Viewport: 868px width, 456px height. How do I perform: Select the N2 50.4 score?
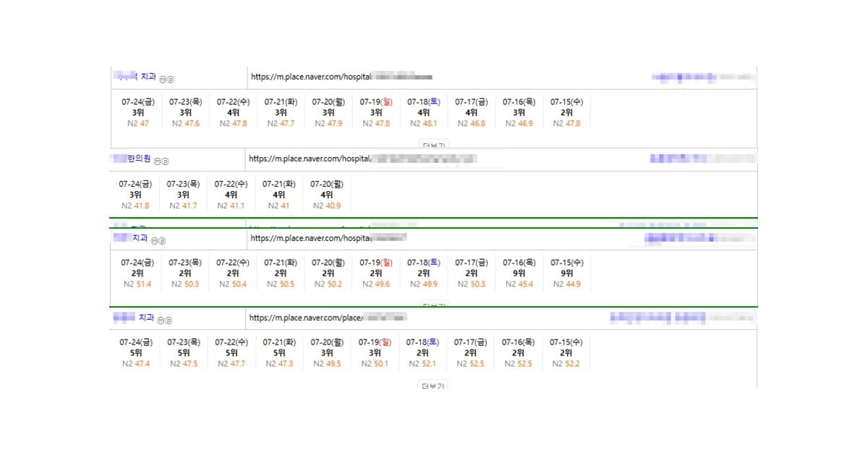(233, 284)
